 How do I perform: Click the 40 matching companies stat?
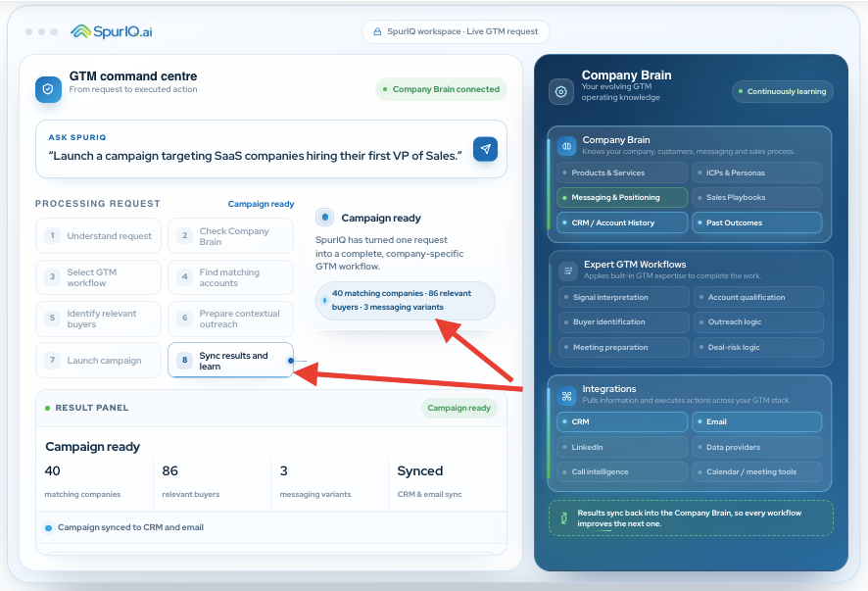click(94, 482)
